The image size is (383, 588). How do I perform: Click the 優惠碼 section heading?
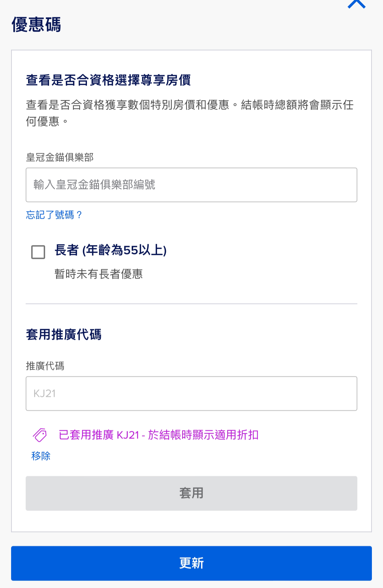tap(36, 25)
